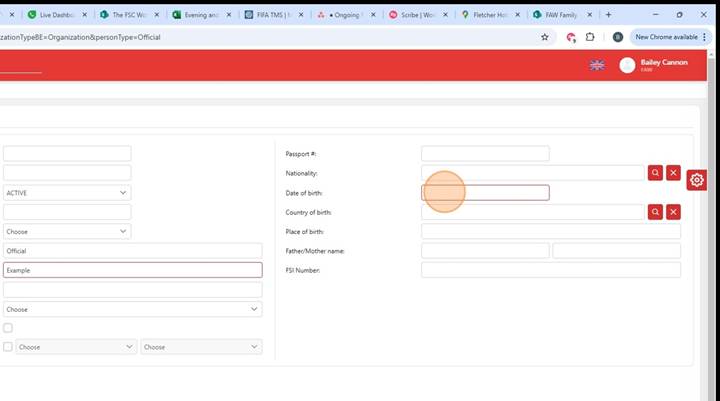Click the Bailey Cannon user avatar
720x401 pixels.
coord(627,65)
